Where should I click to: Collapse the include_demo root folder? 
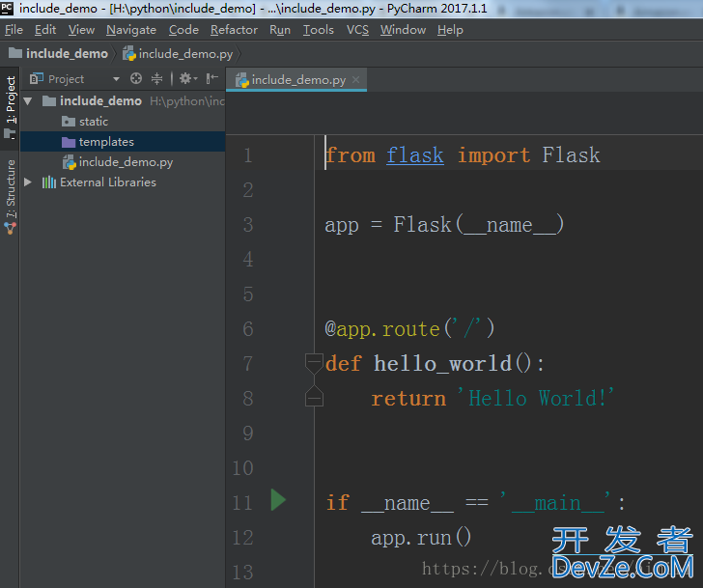pyautogui.click(x=28, y=101)
